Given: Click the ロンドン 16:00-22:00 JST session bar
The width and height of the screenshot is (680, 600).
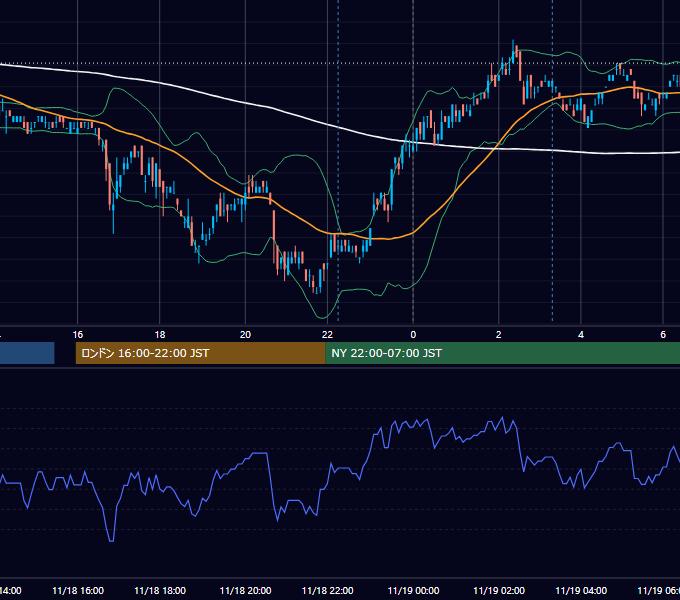Looking at the screenshot, I should [x=200, y=353].
